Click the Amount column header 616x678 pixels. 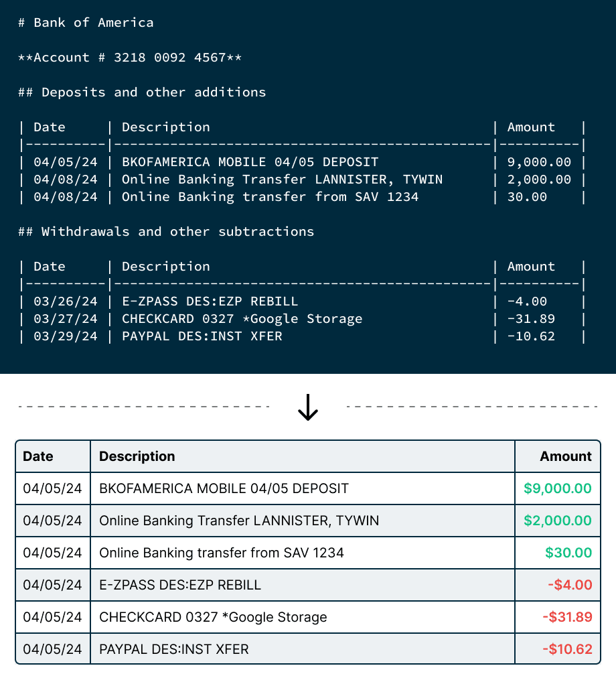pyautogui.click(x=566, y=456)
